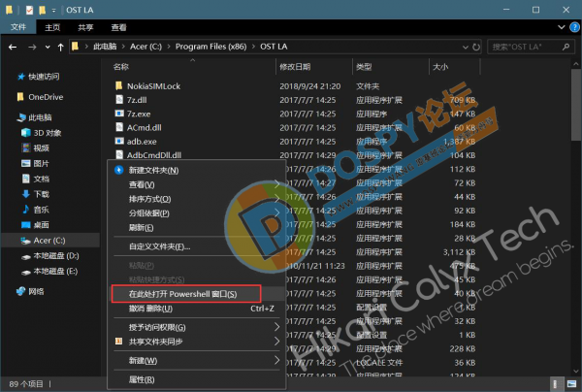Click the search magnifier icon
The width and height of the screenshot is (582, 392).
[x=566, y=47]
